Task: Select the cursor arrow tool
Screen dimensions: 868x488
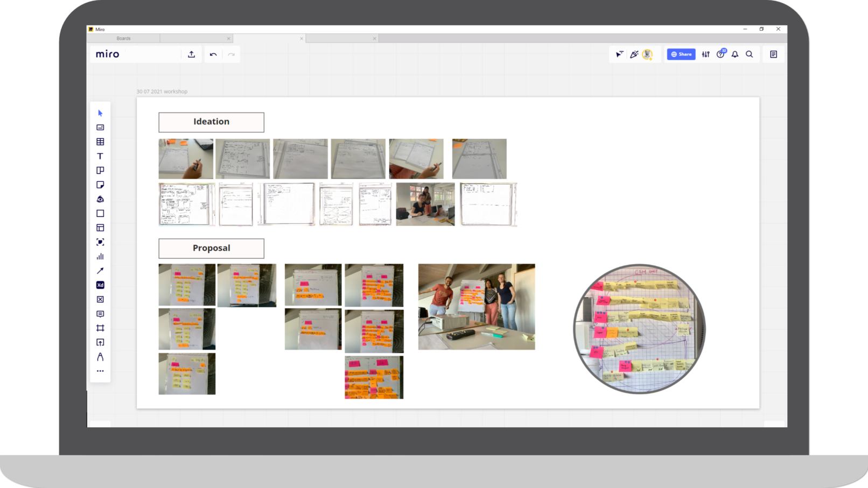Action: (x=100, y=113)
